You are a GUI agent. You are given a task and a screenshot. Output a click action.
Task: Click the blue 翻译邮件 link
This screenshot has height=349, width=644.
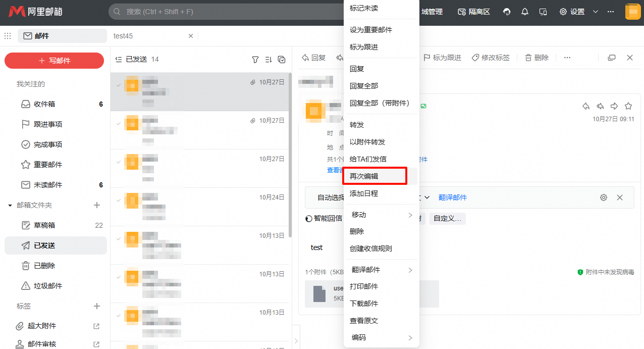coord(453,197)
